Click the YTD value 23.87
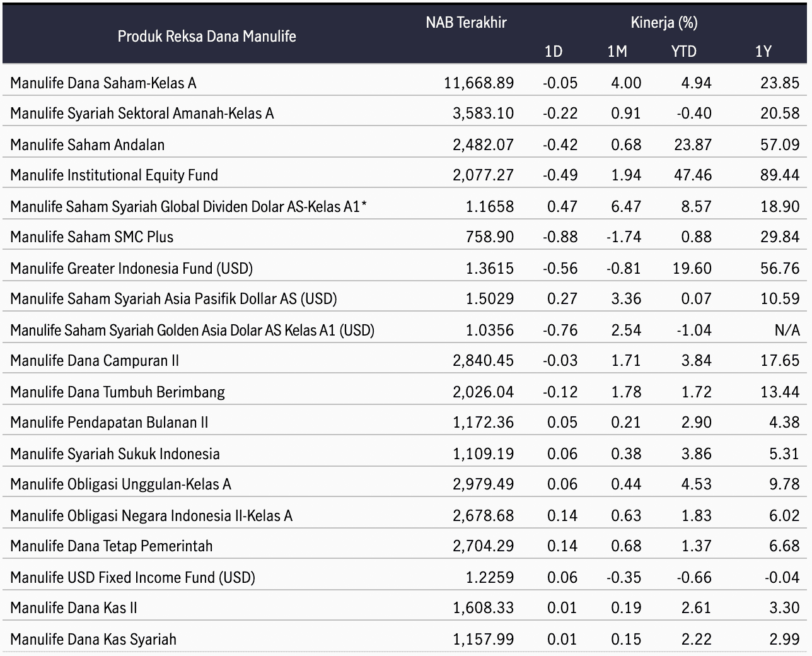Image resolution: width=812 pixels, height=656 pixels. click(x=693, y=144)
